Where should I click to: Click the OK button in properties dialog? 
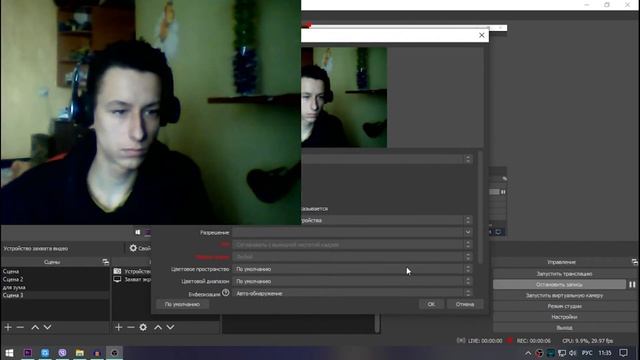point(431,304)
